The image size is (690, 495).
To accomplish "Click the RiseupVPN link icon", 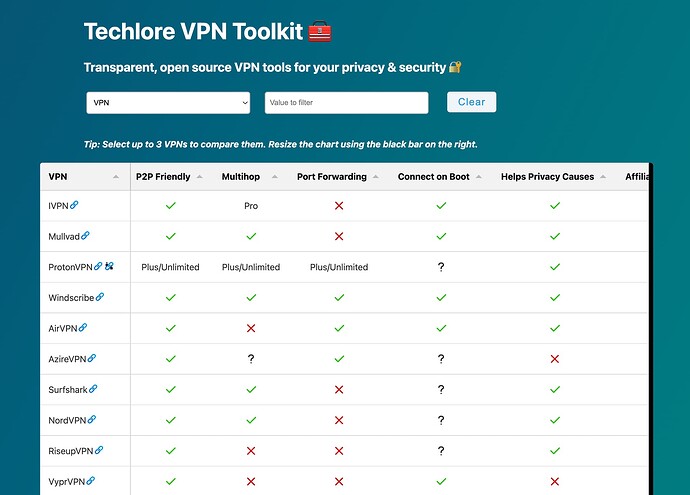I will (99, 450).
